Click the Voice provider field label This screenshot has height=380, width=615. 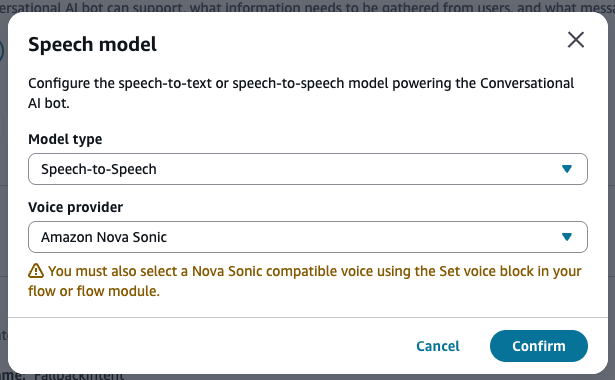click(x=76, y=207)
